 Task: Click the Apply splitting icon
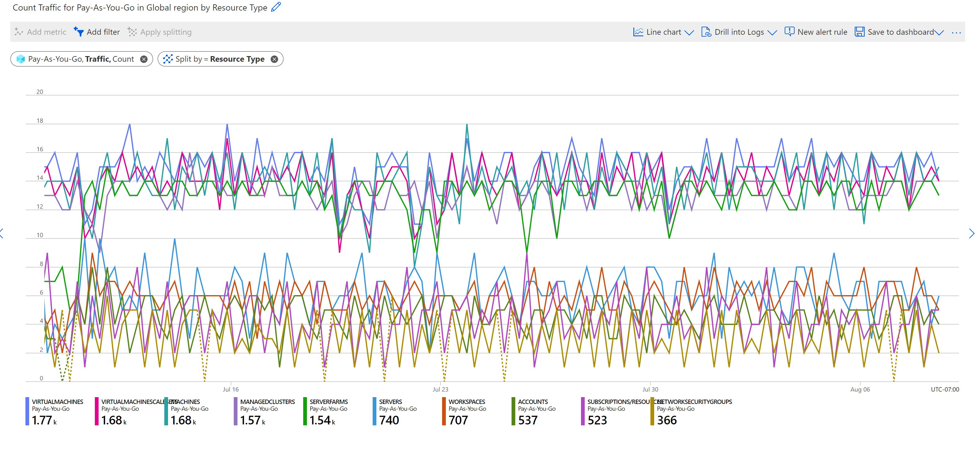click(132, 32)
